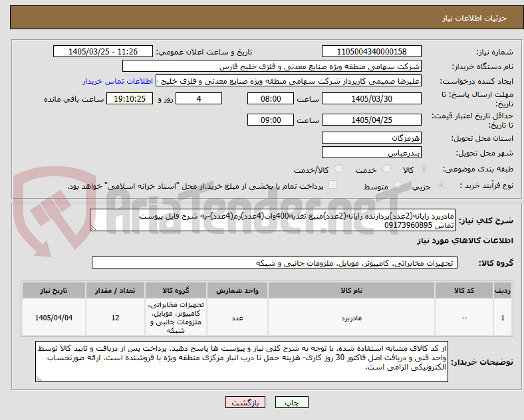Click the اطلاعات کالاهای مورد نیاز heading

tap(465, 241)
